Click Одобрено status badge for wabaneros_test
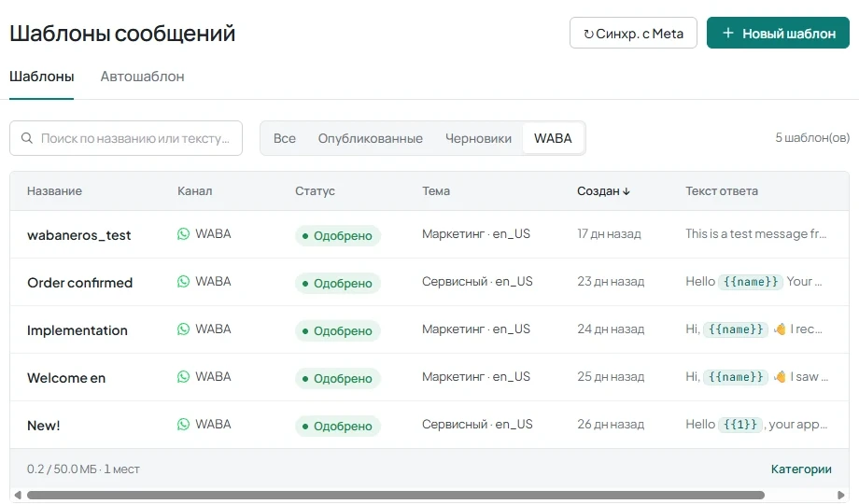 tap(337, 235)
